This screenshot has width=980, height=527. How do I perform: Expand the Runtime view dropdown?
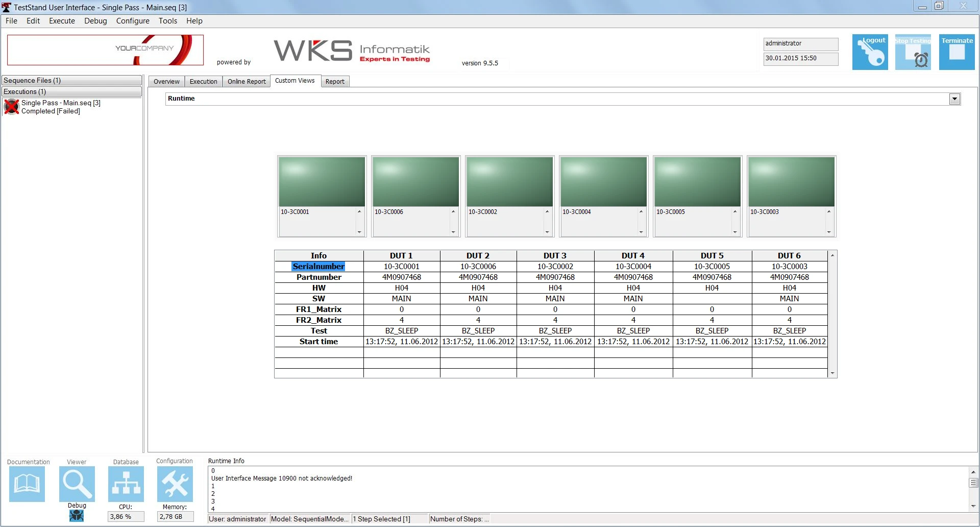954,99
